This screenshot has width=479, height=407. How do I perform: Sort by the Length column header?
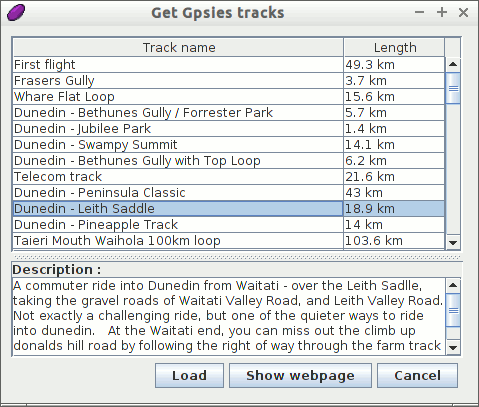[395, 47]
